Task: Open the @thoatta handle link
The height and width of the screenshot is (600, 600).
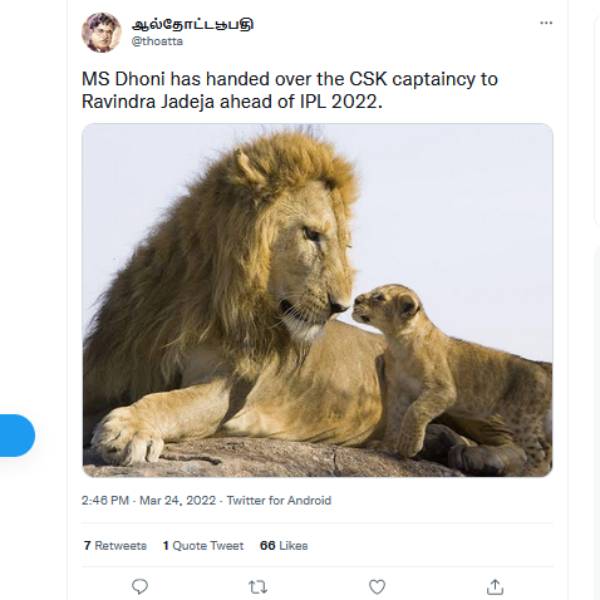Action: point(157,41)
